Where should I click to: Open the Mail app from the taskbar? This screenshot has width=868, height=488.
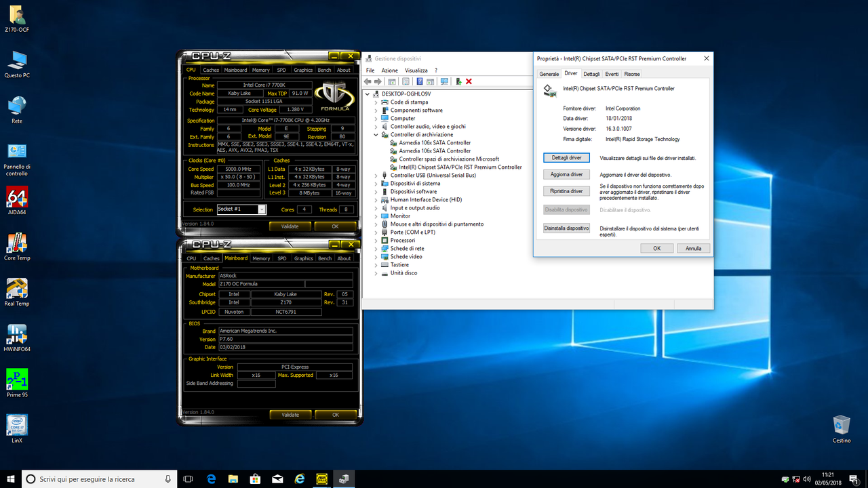tap(277, 479)
